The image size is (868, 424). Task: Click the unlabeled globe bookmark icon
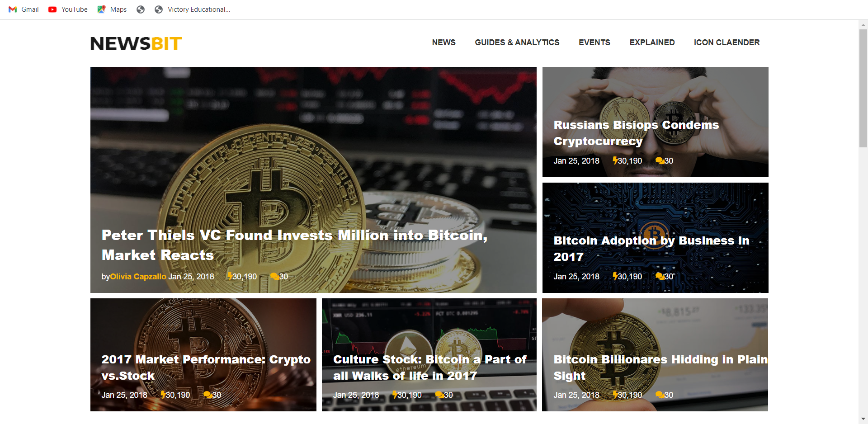141,9
